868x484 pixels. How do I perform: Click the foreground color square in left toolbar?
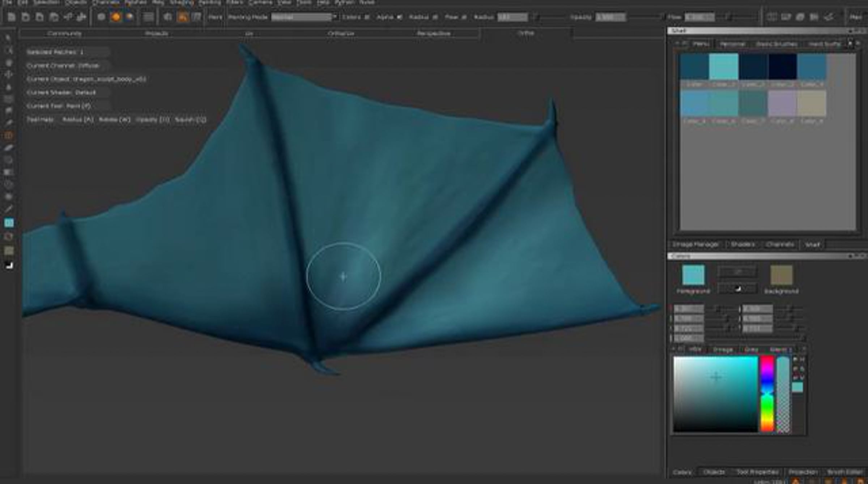pos(9,223)
